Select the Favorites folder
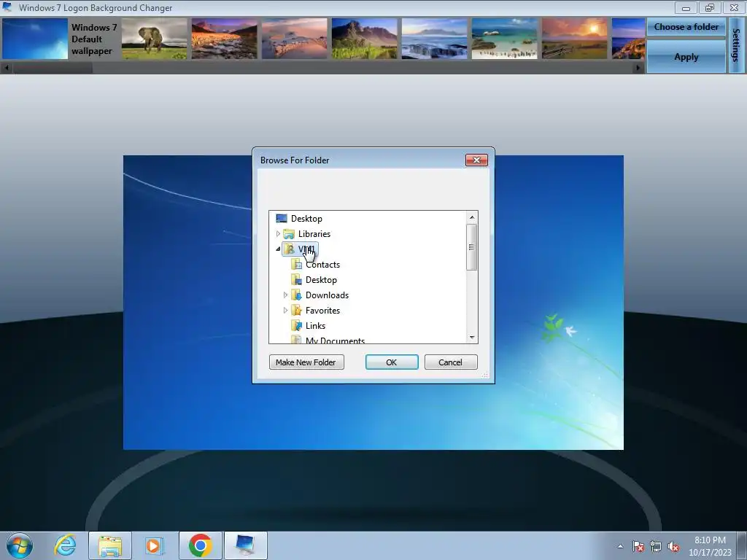The image size is (747, 560). (322, 311)
